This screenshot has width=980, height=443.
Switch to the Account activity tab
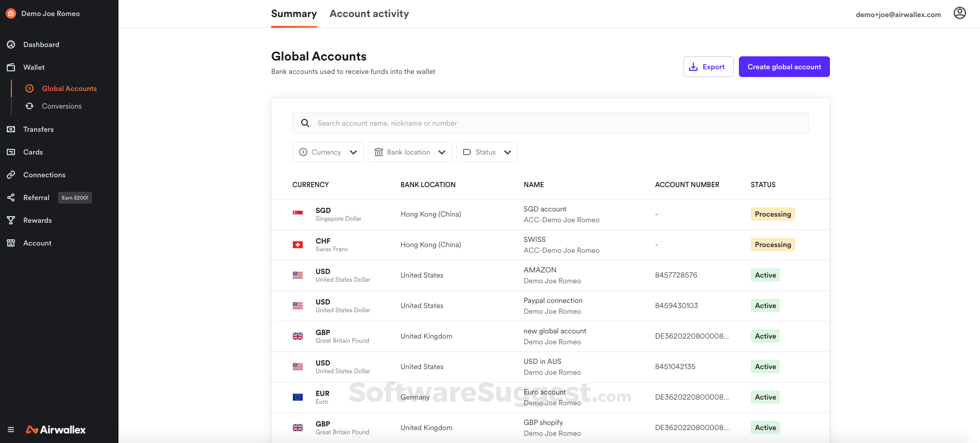click(x=369, y=14)
